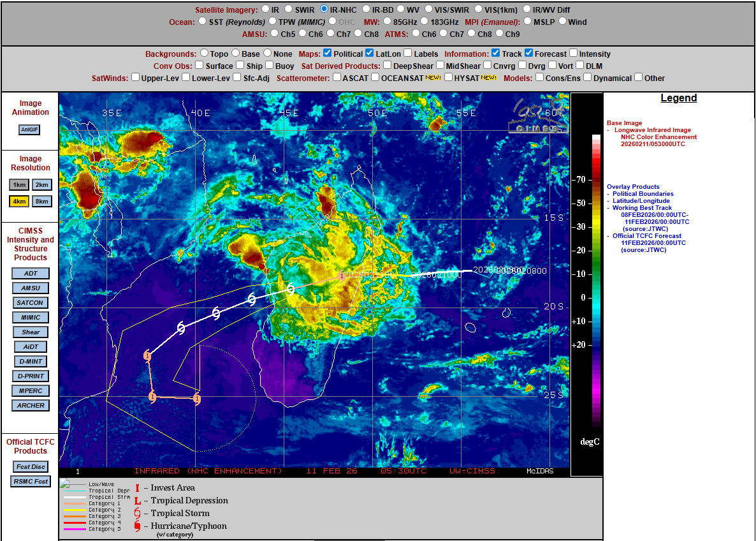Screen dimensions: 756x541
Task: Choose the 85GHz microwave radio button
Action: pos(386,22)
